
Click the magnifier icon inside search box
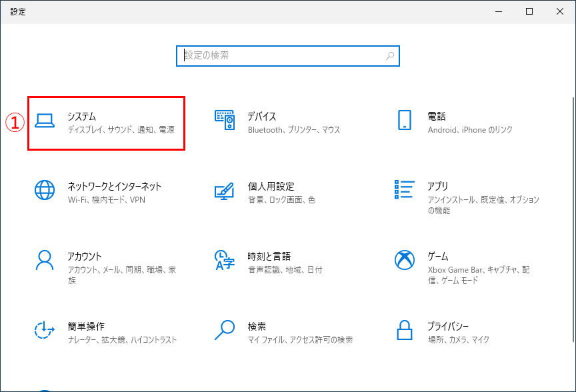click(390, 56)
